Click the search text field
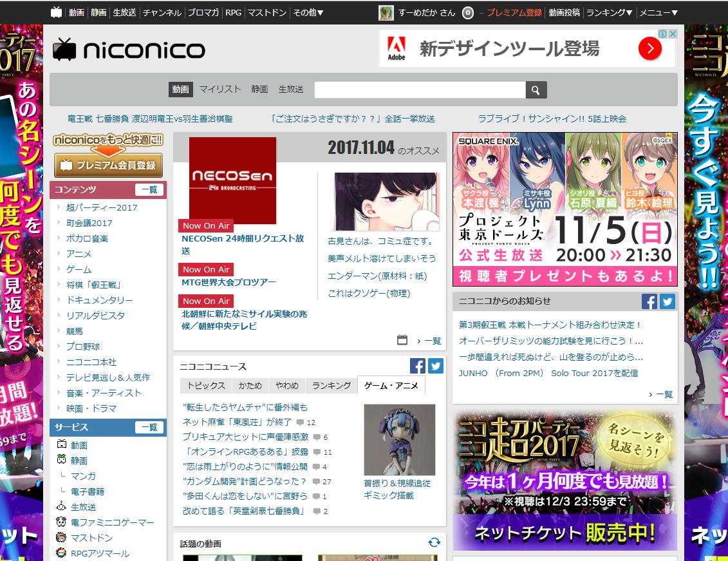Viewport: 728px width, 561px height. coord(420,90)
